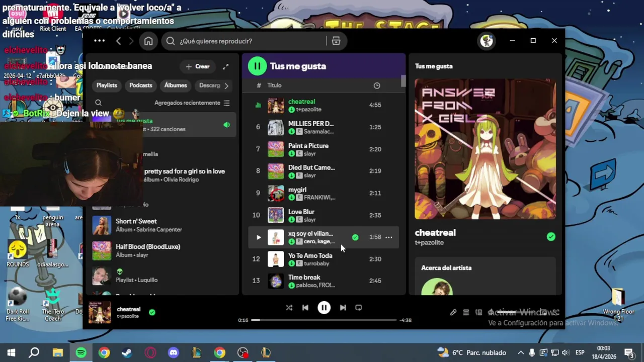Toggle liked checkmark on xq soy el villan row
This screenshot has height=362, width=644.
[355, 237]
